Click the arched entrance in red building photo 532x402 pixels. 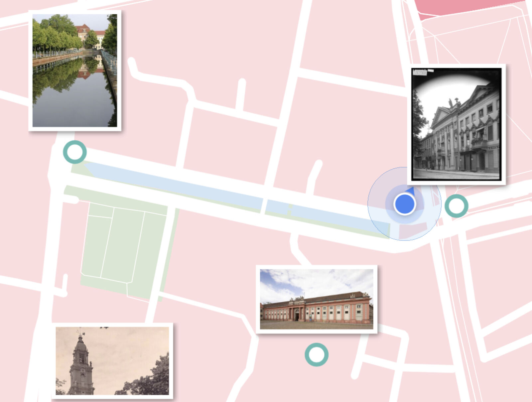point(297,315)
